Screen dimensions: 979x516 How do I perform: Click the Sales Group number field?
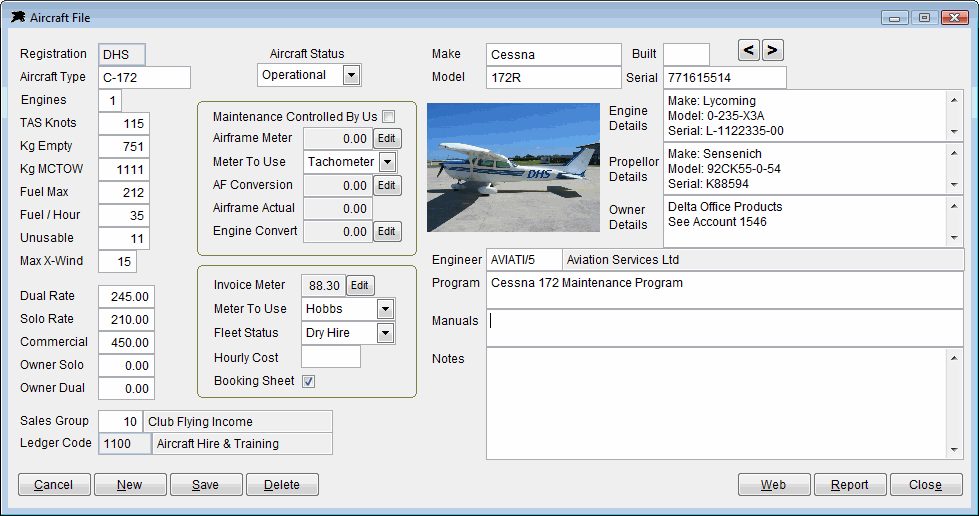121,422
